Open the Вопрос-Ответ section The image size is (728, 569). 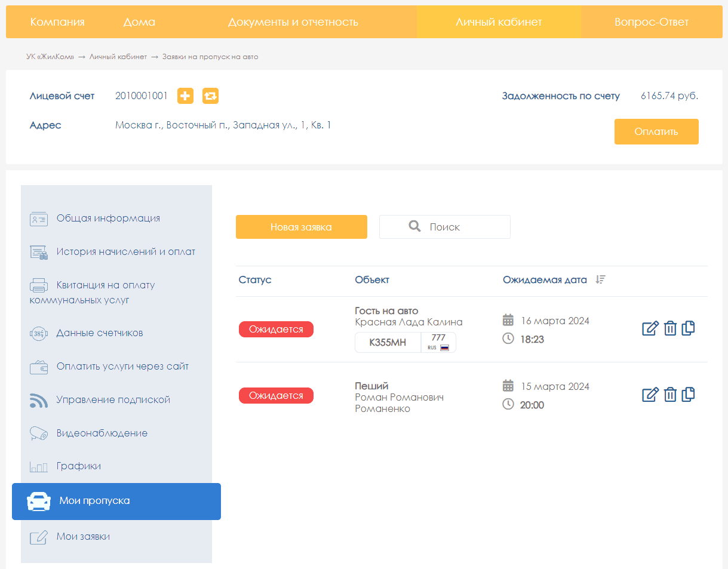652,22
